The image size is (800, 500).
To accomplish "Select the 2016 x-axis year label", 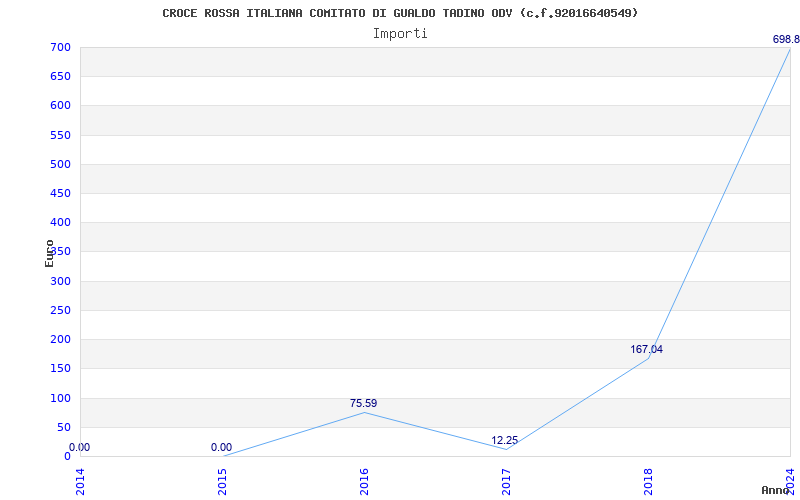I will pyautogui.click(x=364, y=482).
